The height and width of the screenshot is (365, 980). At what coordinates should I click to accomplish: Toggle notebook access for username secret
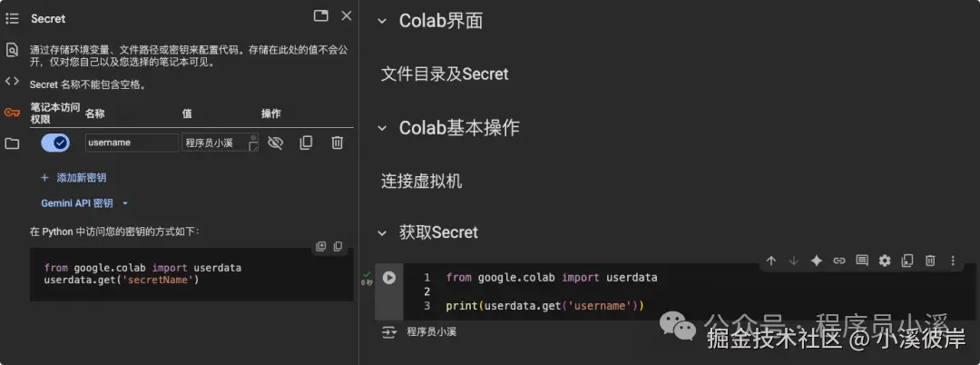point(55,143)
